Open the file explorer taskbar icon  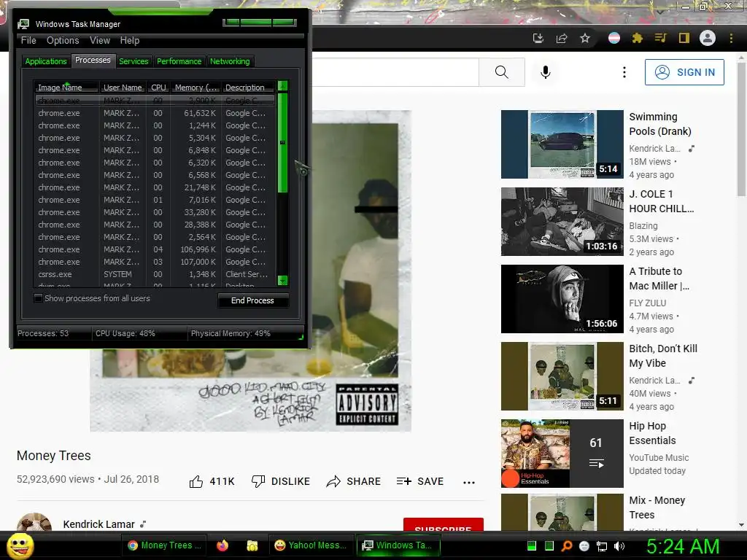(x=252, y=545)
